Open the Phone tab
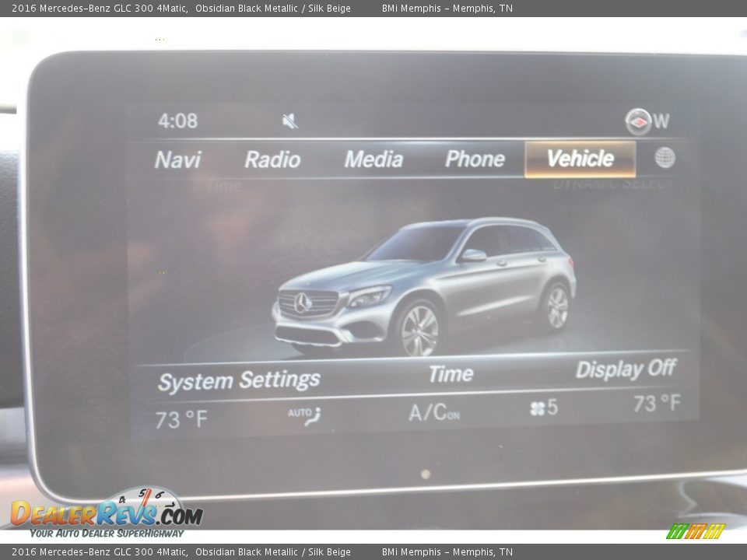The height and width of the screenshot is (560, 747). coord(475,159)
